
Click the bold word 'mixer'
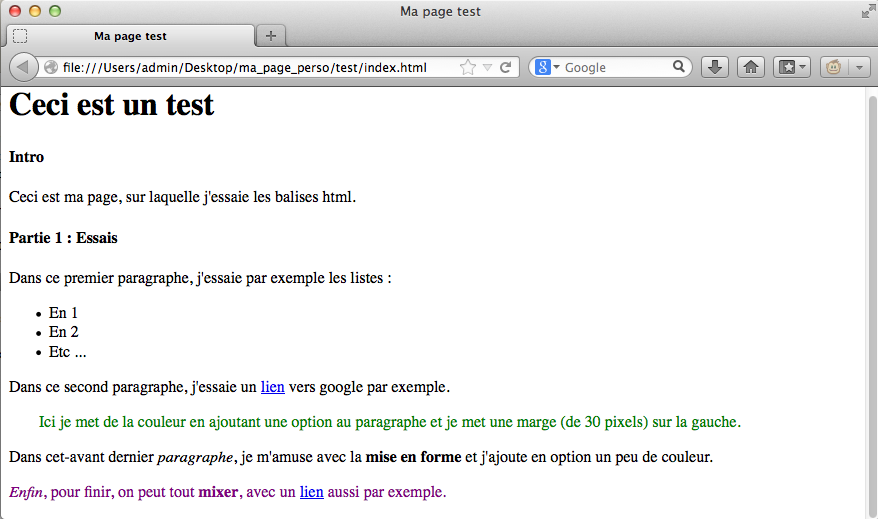(x=219, y=492)
